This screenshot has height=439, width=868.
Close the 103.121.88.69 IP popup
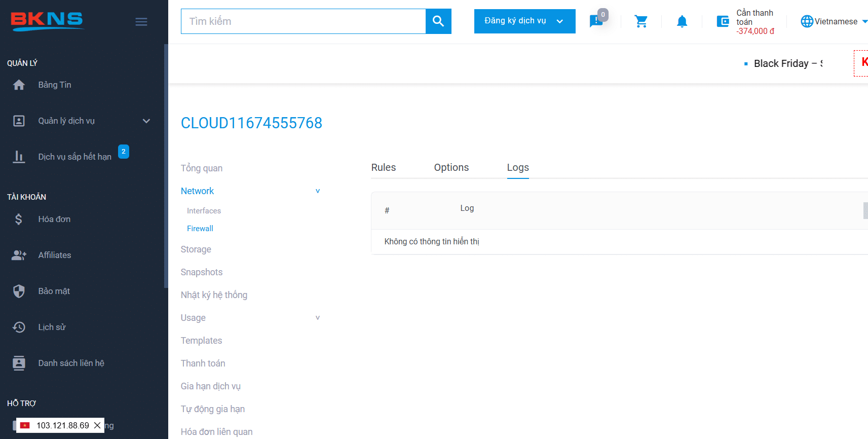click(x=97, y=425)
